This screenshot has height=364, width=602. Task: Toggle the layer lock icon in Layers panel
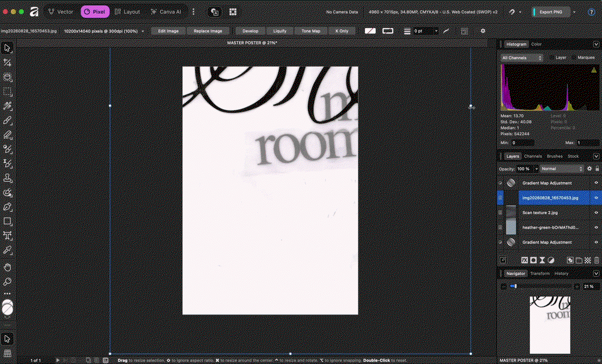[x=598, y=168]
